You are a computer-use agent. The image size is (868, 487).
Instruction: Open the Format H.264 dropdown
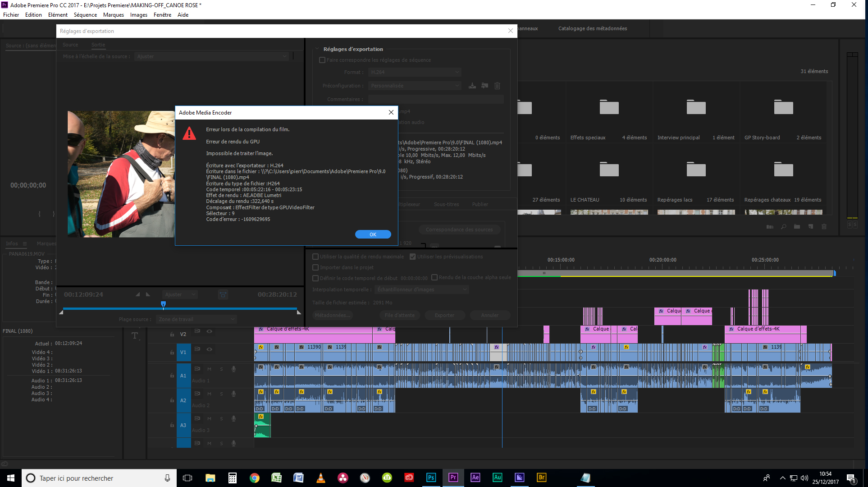click(415, 72)
